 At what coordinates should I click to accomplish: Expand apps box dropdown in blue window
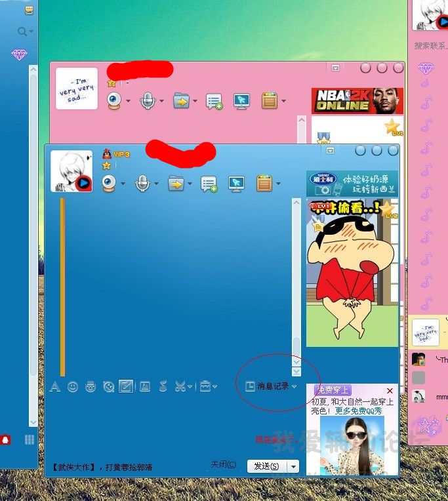[278, 184]
